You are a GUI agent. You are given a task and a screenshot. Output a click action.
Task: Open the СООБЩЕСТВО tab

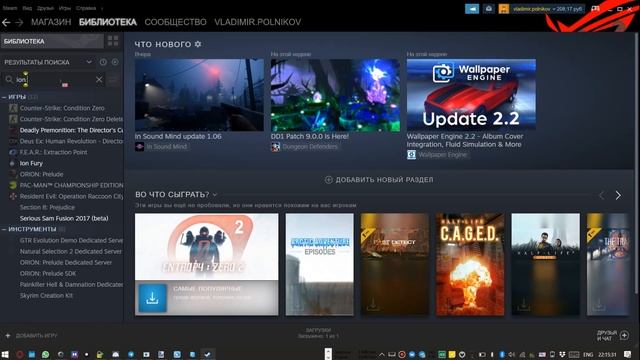176,22
